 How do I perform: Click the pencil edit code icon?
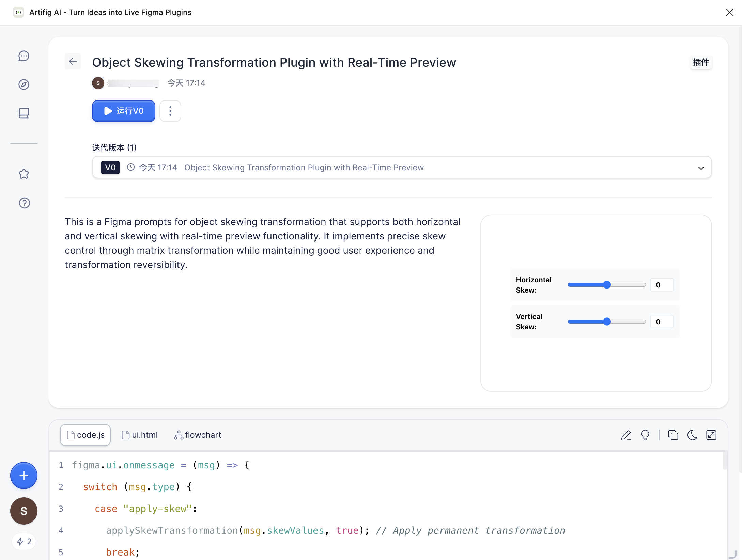pyautogui.click(x=626, y=435)
